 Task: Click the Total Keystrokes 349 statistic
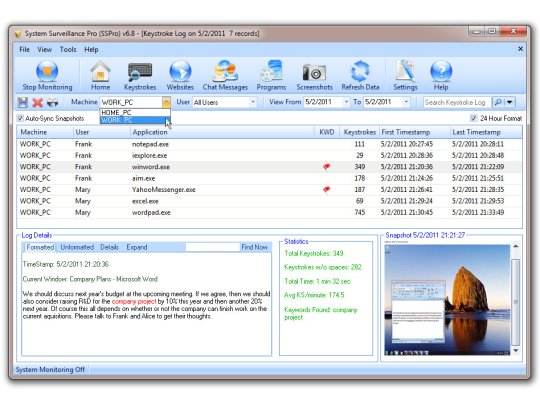pyautogui.click(x=313, y=253)
